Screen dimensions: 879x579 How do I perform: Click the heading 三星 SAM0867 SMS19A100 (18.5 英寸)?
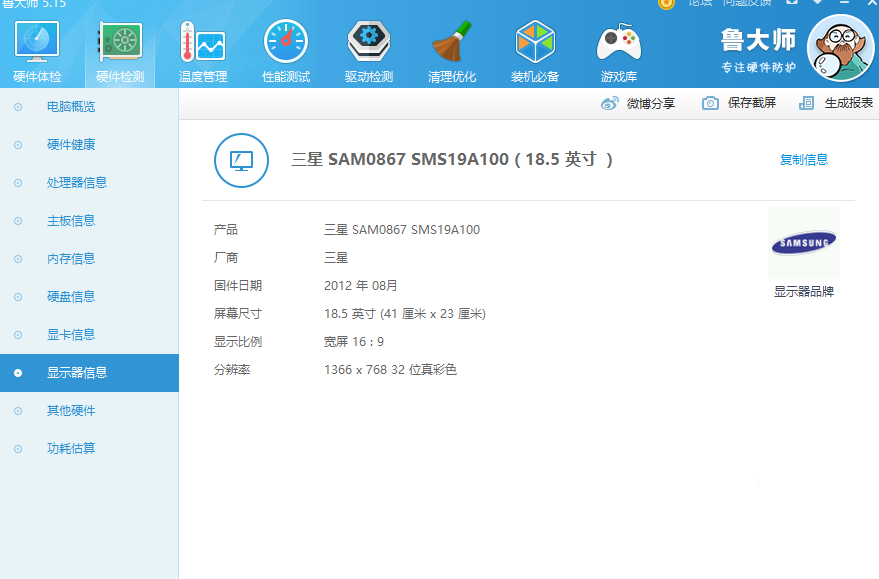pos(452,159)
